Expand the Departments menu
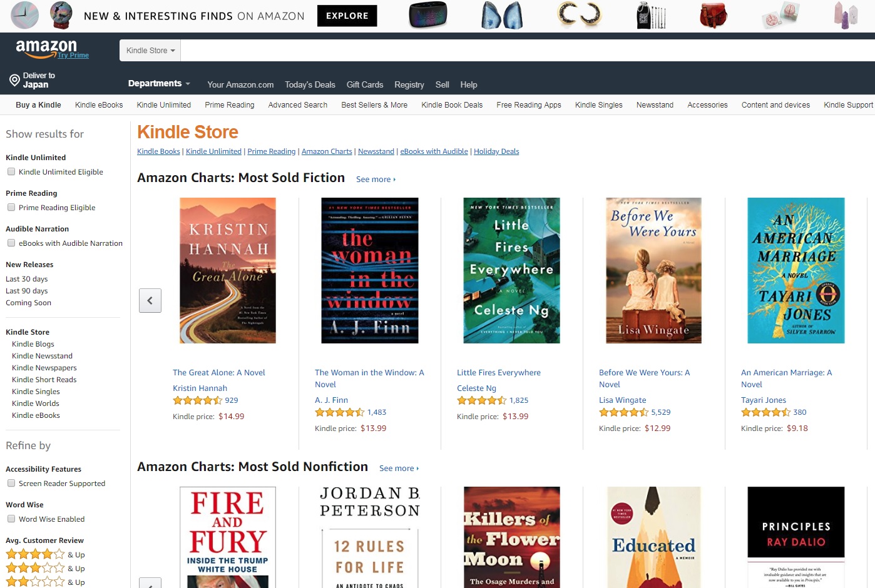The height and width of the screenshot is (588, 875). [159, 83]
